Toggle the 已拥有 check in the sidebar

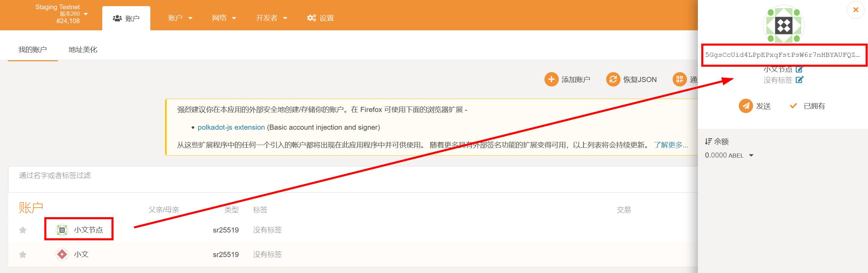coord(807,106)
